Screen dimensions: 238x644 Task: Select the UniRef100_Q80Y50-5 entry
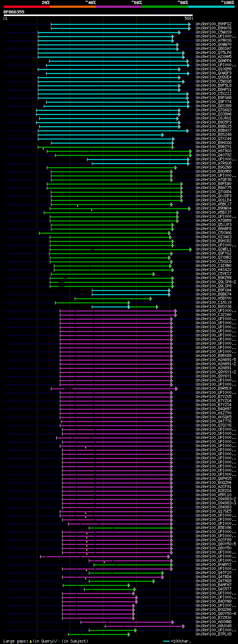(x=216, y=544)
